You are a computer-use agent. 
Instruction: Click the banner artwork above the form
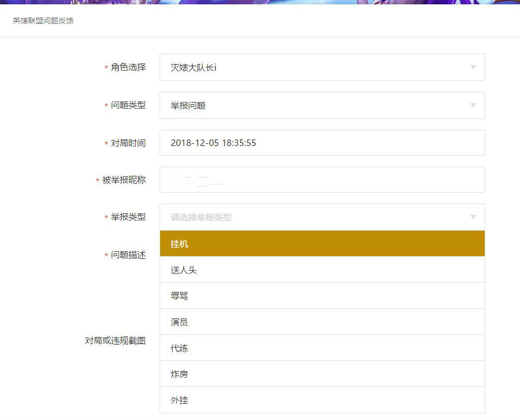[x=260, y=4]
